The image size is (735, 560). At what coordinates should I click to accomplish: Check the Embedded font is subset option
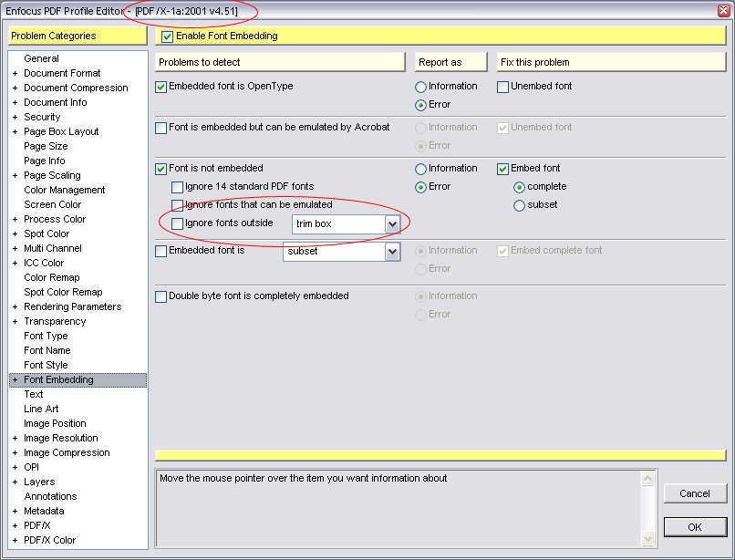pos(160,251)
